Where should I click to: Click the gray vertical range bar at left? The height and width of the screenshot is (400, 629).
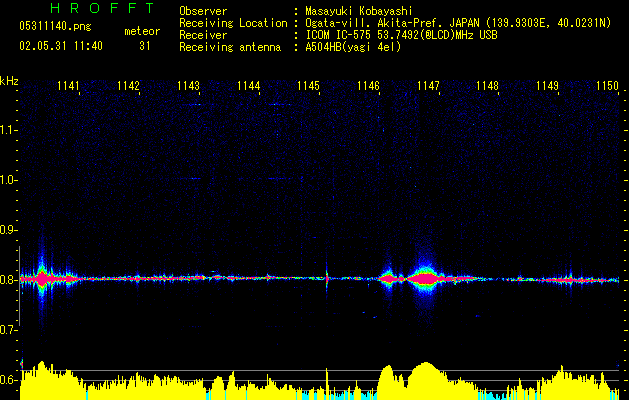[19, 286]
